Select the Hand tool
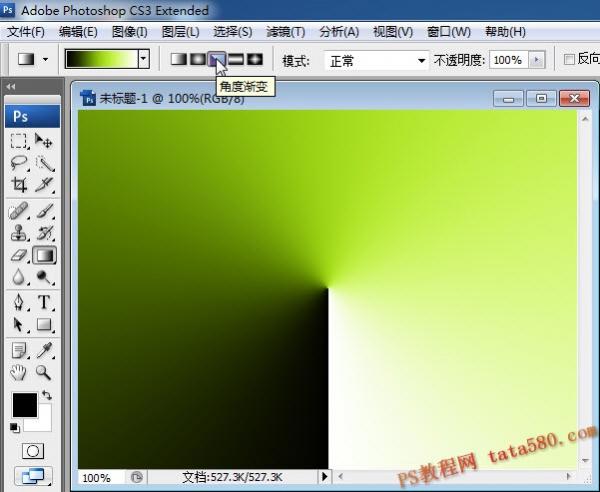600x492 pixels. pyautogui.click(x=18, y=372)
